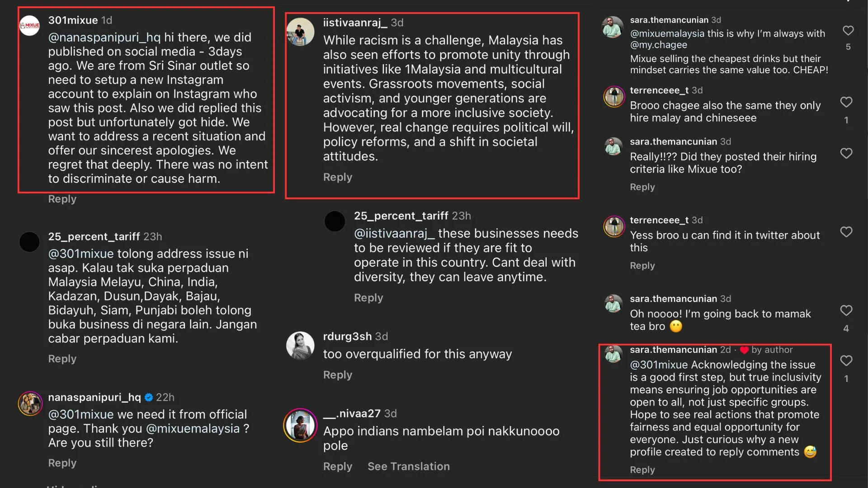Screen dimensions: 868x488
Task: Reply to 301mixue's apology comment
Action: pos(62,199)
